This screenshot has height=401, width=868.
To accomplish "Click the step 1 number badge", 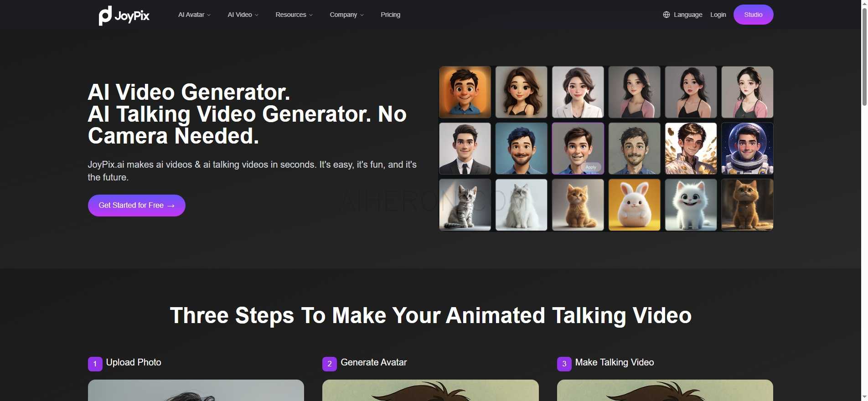I will point(95,364).
